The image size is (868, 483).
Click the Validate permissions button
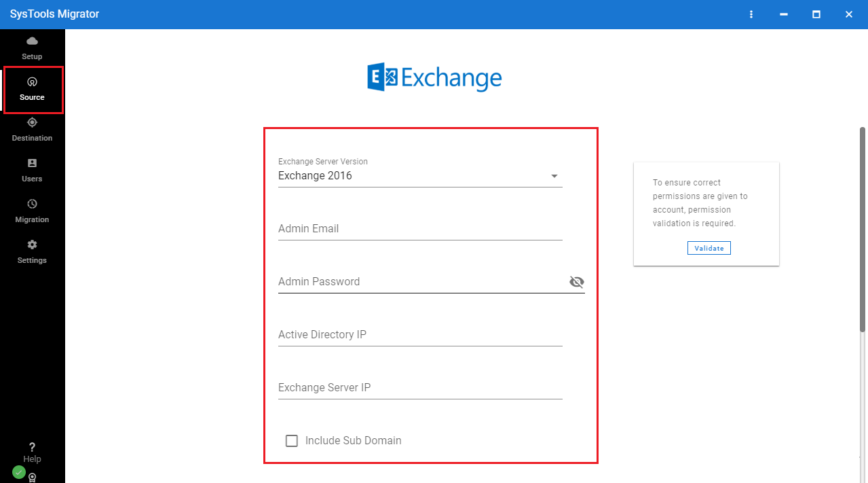coord(709,248)
